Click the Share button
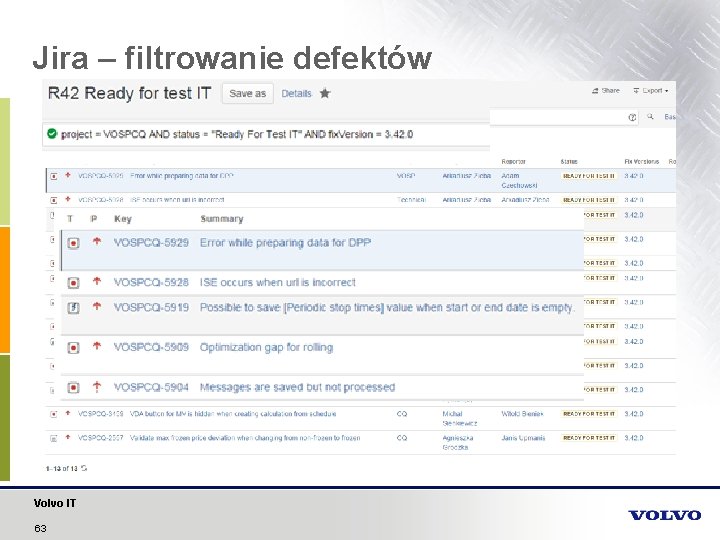Viewport: 720px width, 540px height. [x=606, y=90]
